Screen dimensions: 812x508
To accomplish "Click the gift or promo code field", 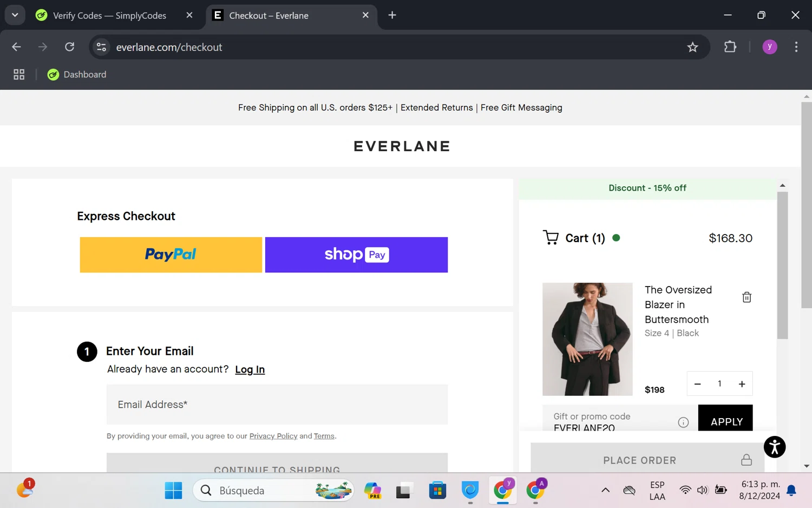I will tap(610, 418).
